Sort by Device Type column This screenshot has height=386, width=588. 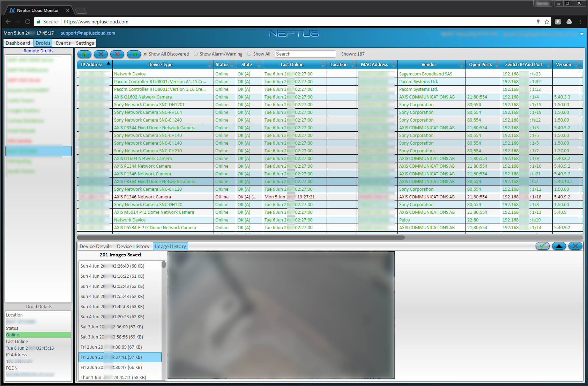tap(163, 64)
